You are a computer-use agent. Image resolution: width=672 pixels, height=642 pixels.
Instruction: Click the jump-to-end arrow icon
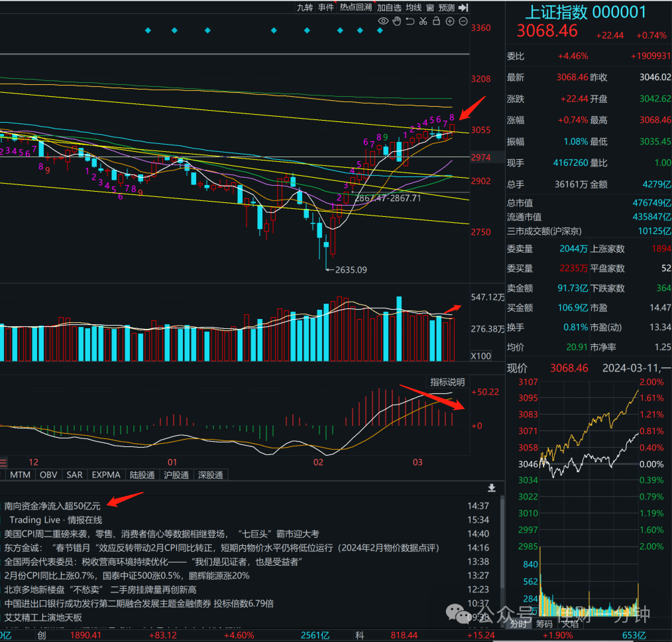[463, 7]
